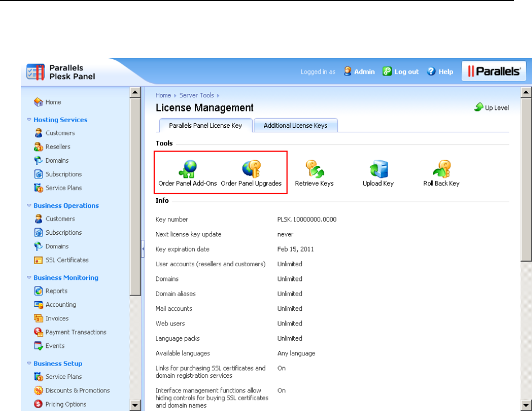Click the Admin user link

359,72
